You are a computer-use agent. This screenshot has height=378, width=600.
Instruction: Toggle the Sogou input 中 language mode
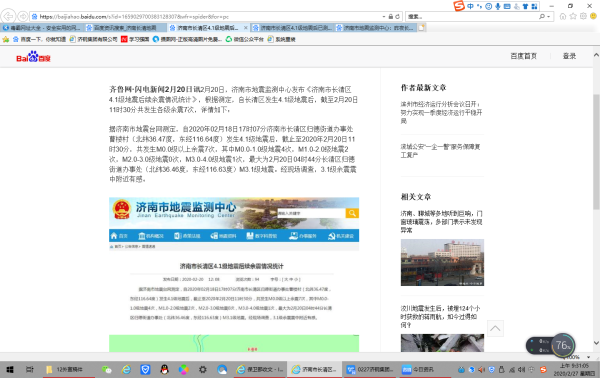point(470,6)
